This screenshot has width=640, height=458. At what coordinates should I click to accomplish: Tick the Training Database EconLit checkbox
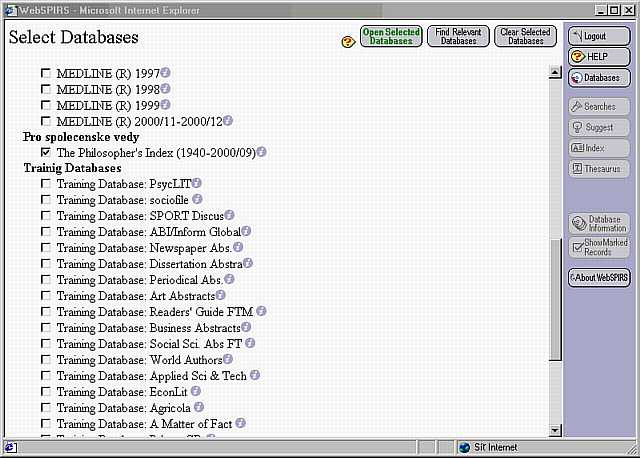[x=46, y=391]
